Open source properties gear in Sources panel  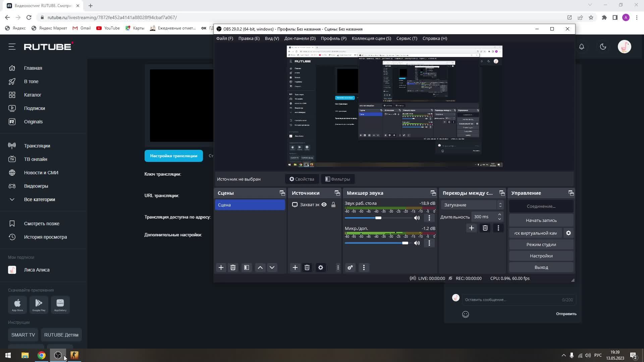321,267
